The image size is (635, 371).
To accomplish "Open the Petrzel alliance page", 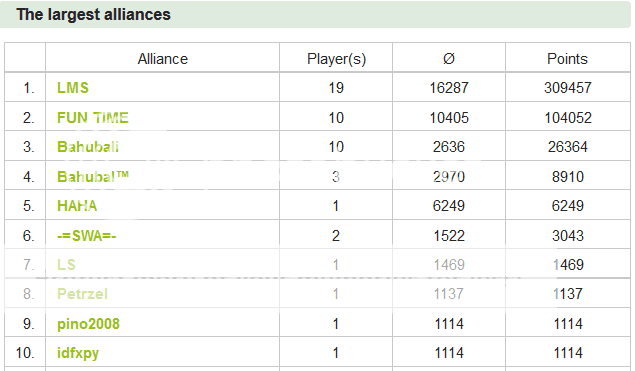I will pyautogui.click(x=82, y=294).
